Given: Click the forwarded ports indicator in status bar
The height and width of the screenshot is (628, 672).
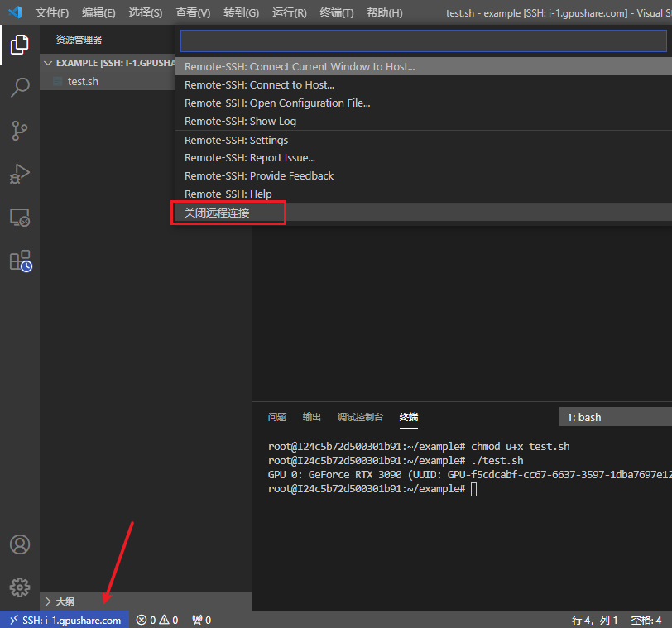Looking at the screenshot, I should click(201, 620).
